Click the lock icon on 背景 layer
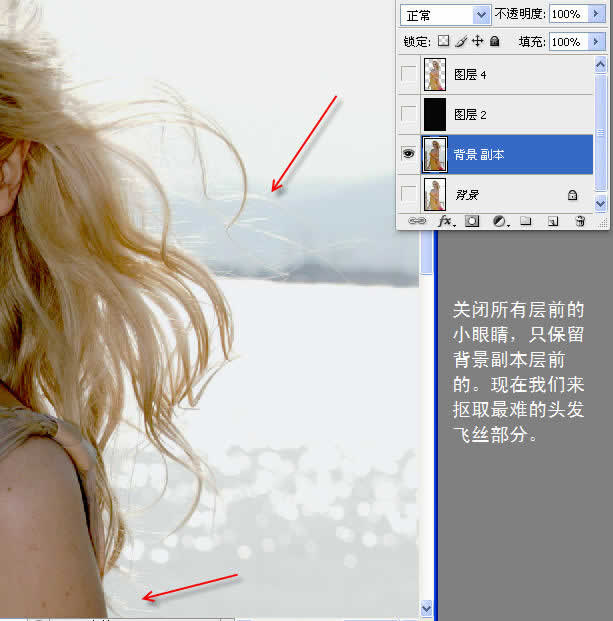The height and width of the screenshot is (621, 613). (572, 195)
